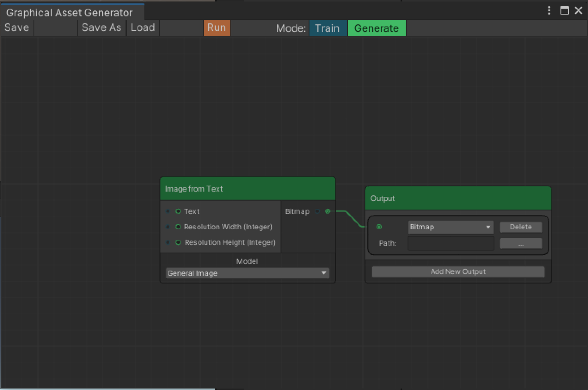Delete the Bitmap output entry

521,227
